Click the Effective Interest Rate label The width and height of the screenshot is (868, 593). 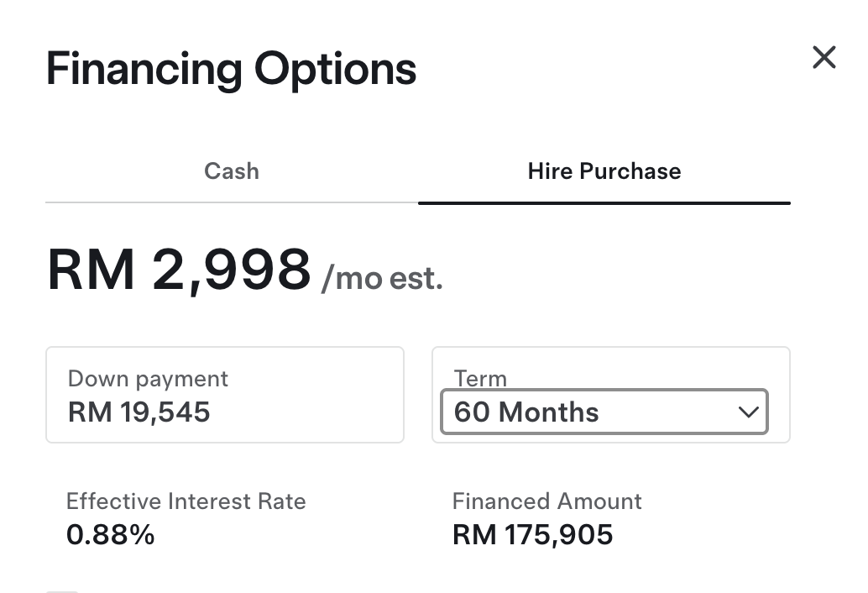tap(186, 501)
